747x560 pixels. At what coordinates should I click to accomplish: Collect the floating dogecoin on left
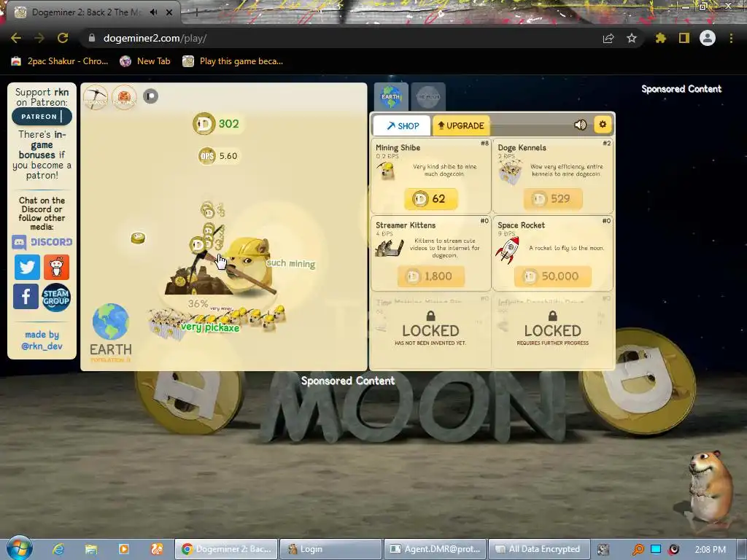pyautogui.click(x=138, y=238)
